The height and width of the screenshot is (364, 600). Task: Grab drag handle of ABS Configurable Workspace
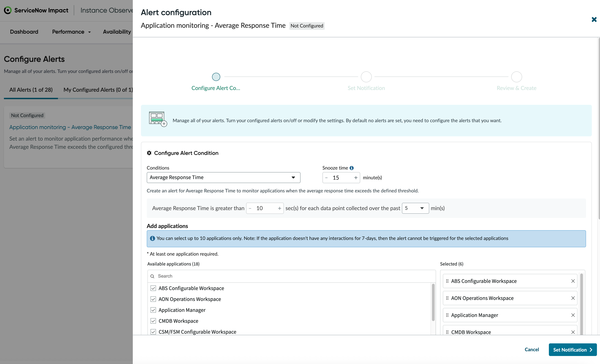pos(447,281)
